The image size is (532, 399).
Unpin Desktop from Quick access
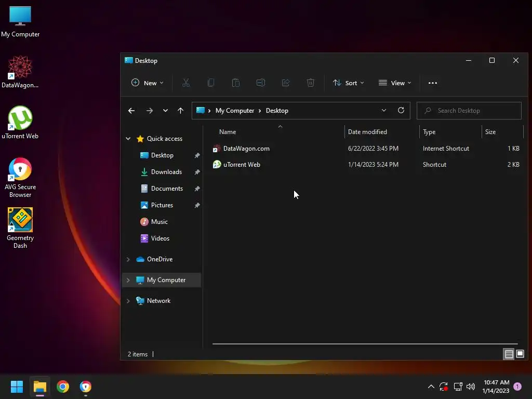tap(197, 155)
